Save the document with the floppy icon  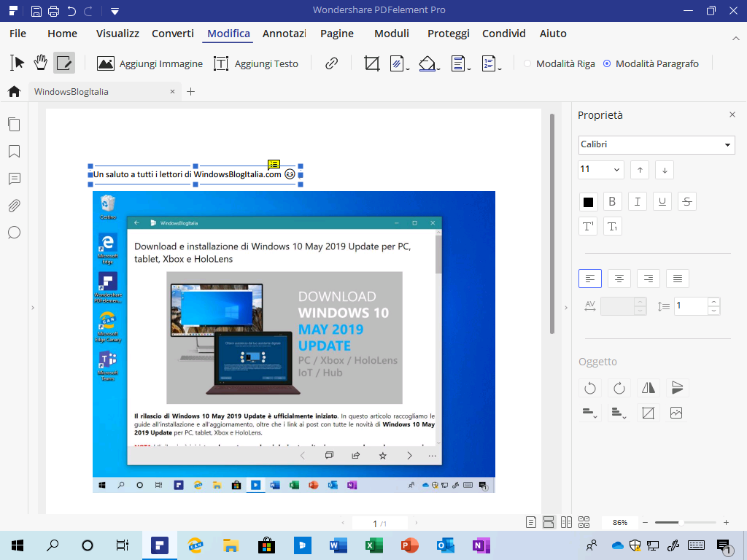pos(36,10)
